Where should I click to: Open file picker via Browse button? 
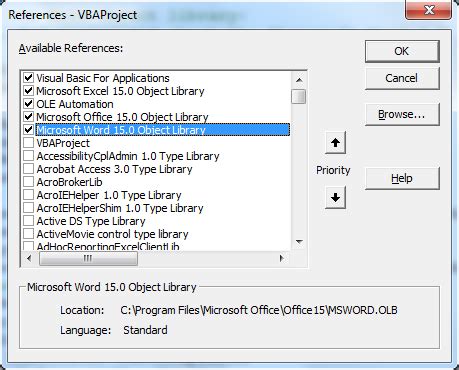click(x=402, y=114)
